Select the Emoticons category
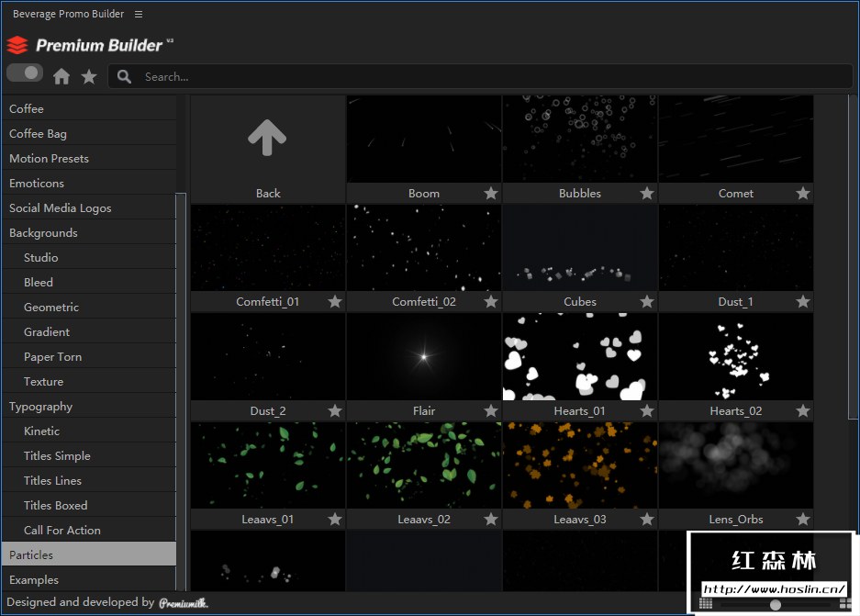This screenshot has width=860, height=616. [89, 183]
